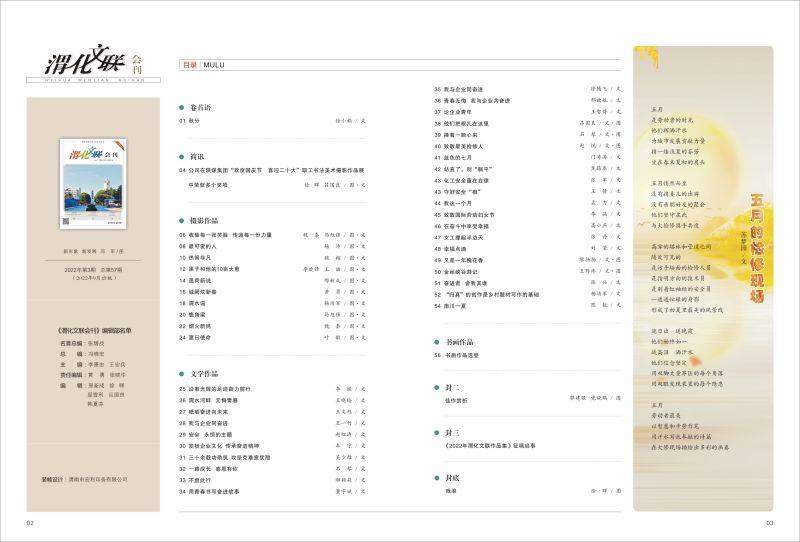This screenshot has height=542, width=800.
Task: Click the green bullet beside 书画作品
Action: click(437, 341)
